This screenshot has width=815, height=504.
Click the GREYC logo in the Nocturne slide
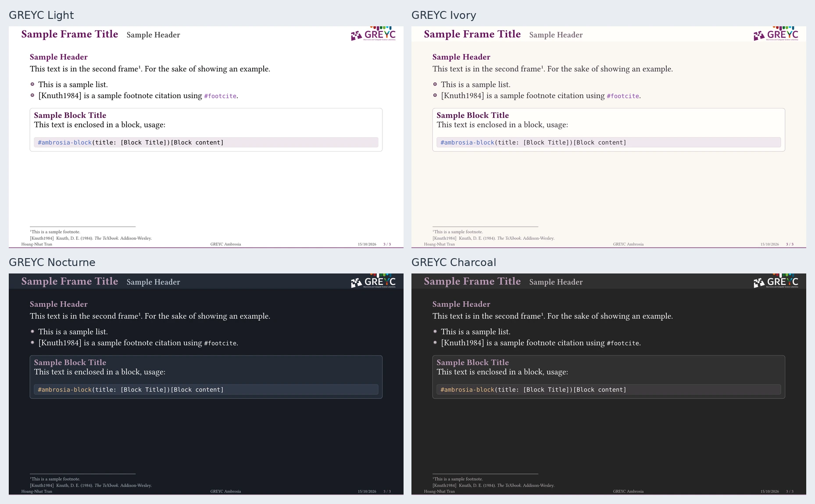(x=373, y=281)
